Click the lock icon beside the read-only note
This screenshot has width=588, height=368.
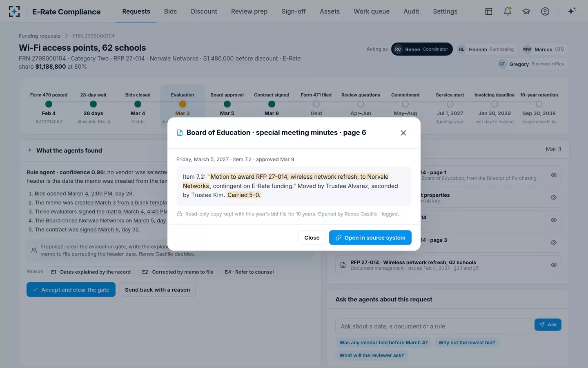coord(179,214)
